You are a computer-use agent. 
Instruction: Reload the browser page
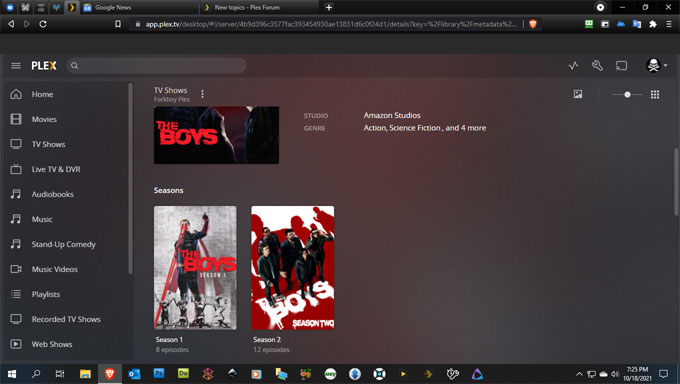tap(43, 24)
